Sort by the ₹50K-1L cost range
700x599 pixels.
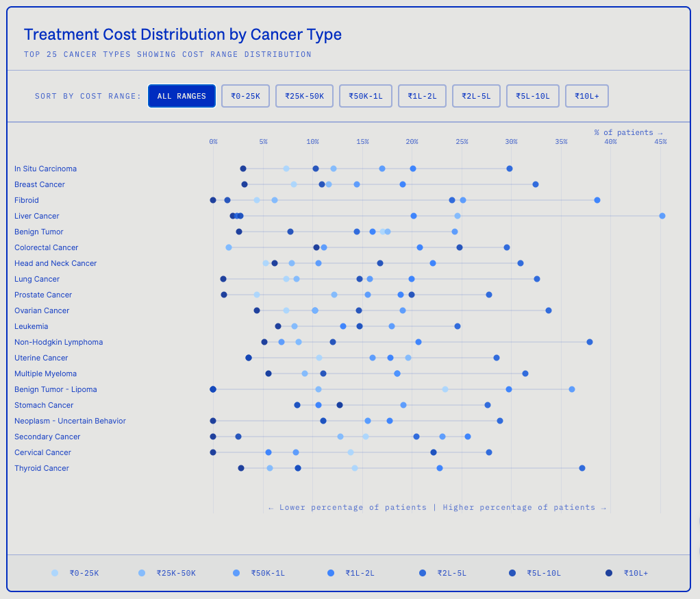[366, 96]
